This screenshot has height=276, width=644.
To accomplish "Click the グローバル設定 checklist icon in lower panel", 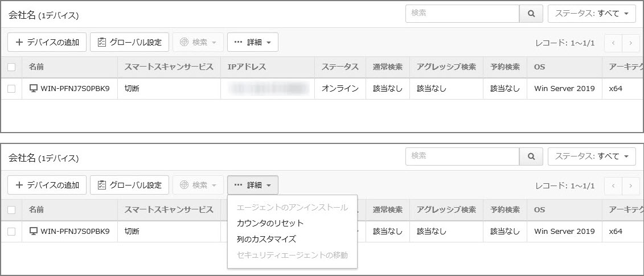I will point(102,185).
